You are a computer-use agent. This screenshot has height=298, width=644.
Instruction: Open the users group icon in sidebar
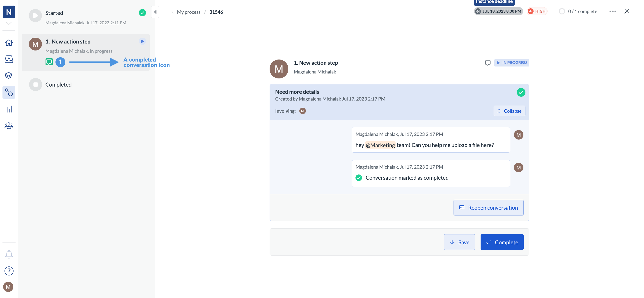[9, 126]
